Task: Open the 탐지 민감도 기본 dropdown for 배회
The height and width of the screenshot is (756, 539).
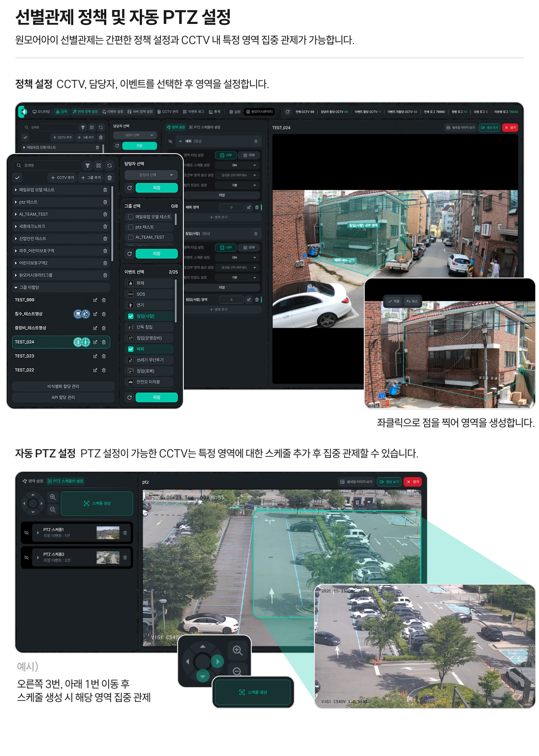Action: (237, 185)
